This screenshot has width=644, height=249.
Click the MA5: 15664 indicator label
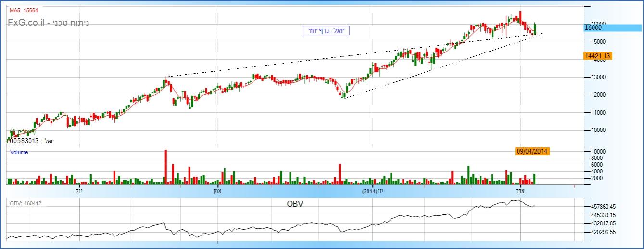tap(24, 10)
